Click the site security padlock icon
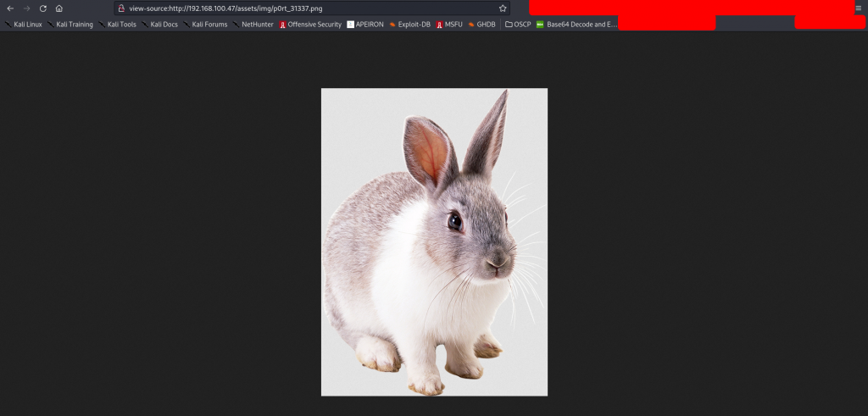Image resolution: width=868 pixels, height=416 pixels. [x=121, y=8]
